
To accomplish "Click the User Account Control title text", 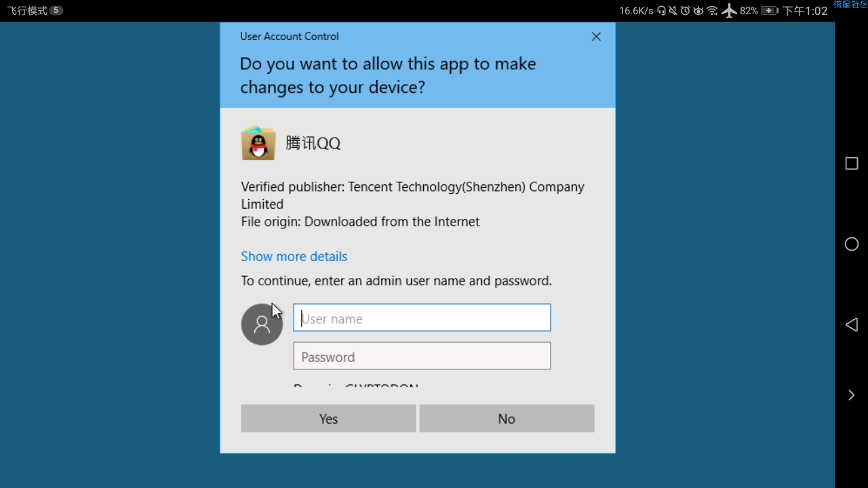I will click(290, 37).
